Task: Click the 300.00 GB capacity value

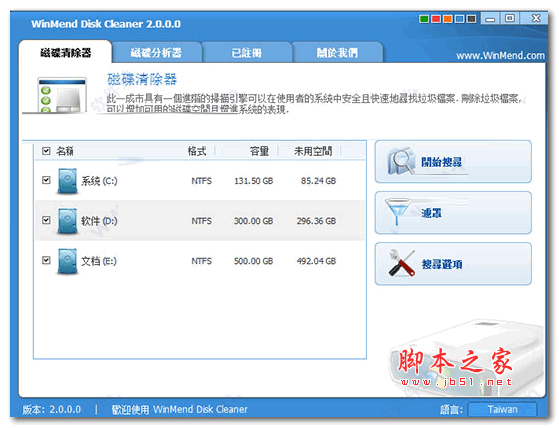Action: click(253, 221)
